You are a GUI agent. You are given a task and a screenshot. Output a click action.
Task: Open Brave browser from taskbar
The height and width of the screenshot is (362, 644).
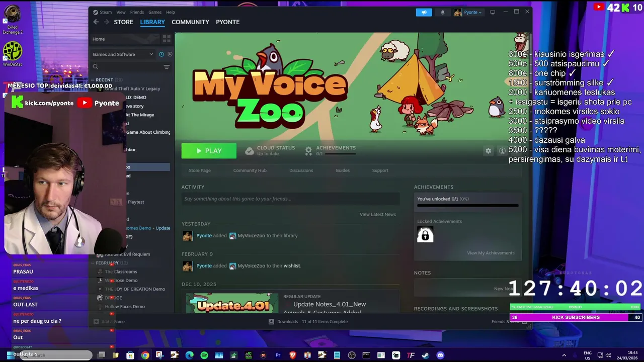pyautogui.click(x=293, y=355)
